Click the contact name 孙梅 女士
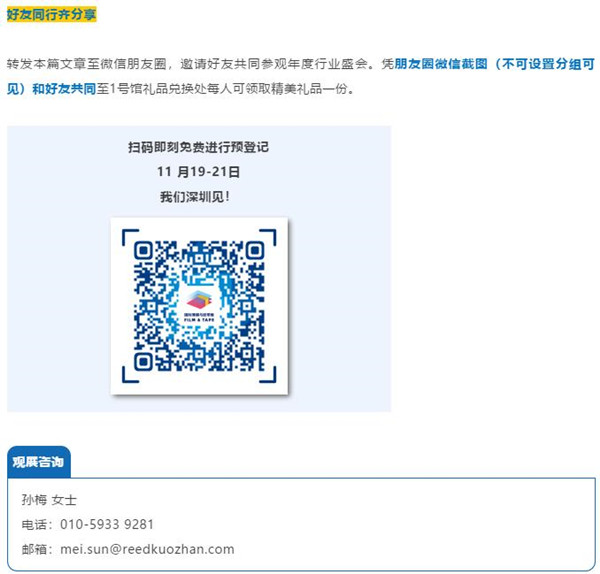 point(49,500)
